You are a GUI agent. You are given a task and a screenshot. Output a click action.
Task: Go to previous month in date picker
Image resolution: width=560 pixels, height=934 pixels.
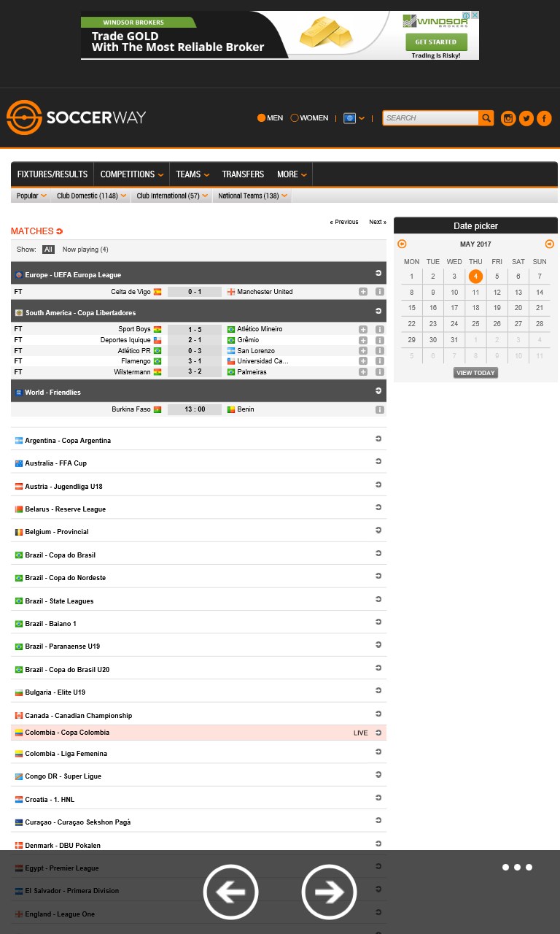tap(402, 244)
